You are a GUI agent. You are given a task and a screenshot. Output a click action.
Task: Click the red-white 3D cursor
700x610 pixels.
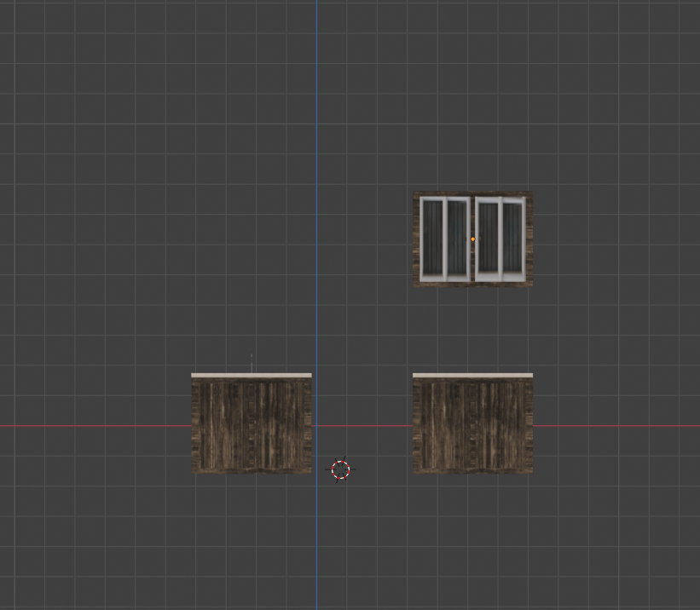pyautogui.click(x=341, y=470)
